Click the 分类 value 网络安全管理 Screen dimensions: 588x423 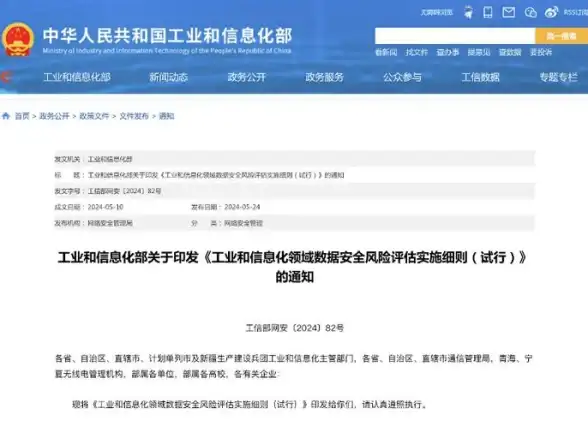pos(243,223)
